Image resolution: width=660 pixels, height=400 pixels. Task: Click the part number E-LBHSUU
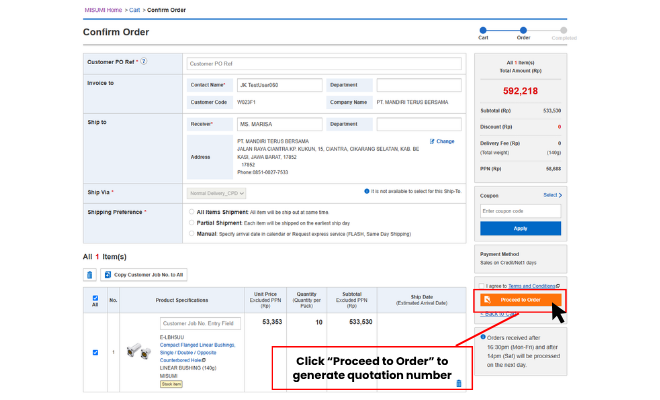(x=172, y=337)
